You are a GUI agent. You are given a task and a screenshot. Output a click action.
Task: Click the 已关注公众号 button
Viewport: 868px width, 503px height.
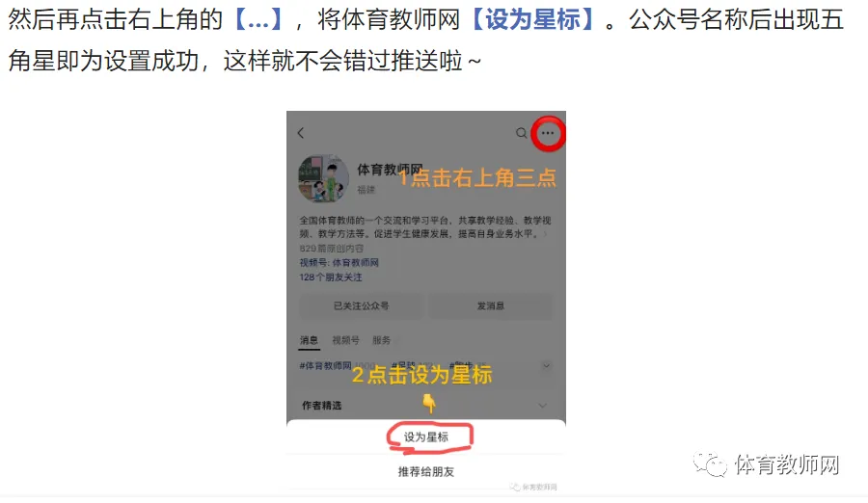pyautogui.click(x=361, y=306)
